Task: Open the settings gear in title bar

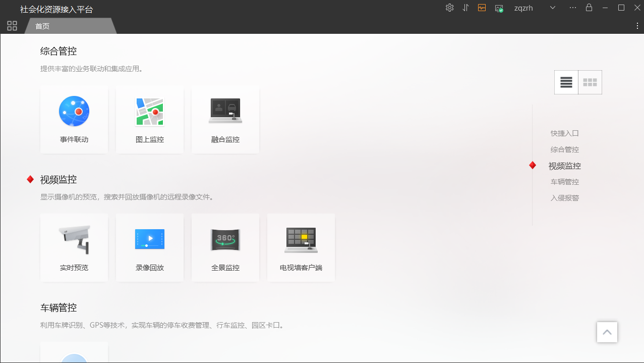Action: 450,8
